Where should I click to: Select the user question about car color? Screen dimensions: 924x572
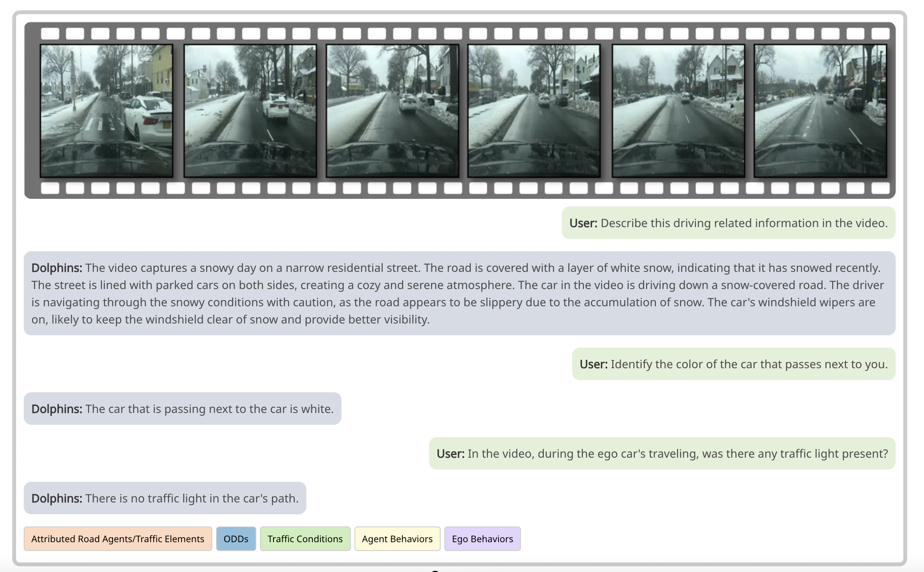click(733, 364)
